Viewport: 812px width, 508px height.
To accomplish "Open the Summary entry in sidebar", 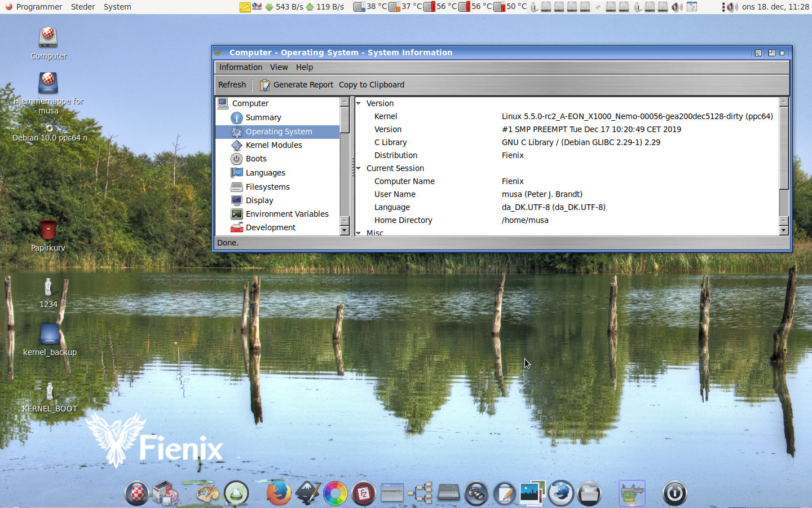I will pos(263,117).
